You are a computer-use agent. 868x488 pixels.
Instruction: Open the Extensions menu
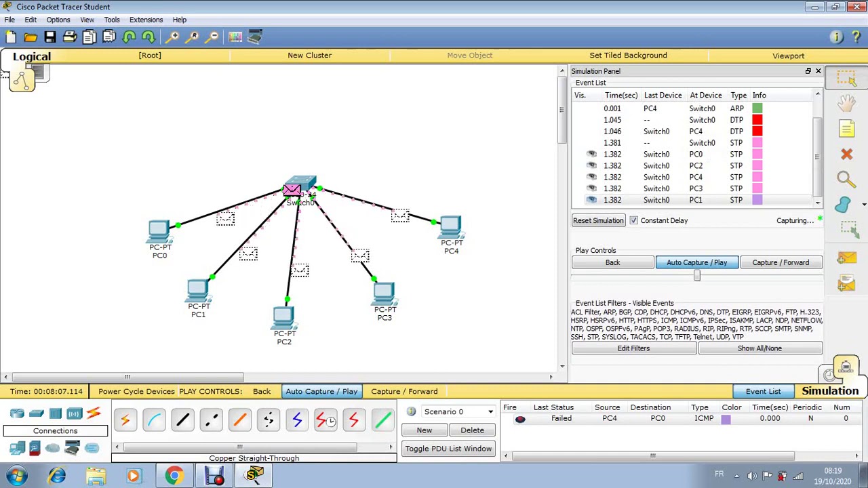[x=146, y=20]
